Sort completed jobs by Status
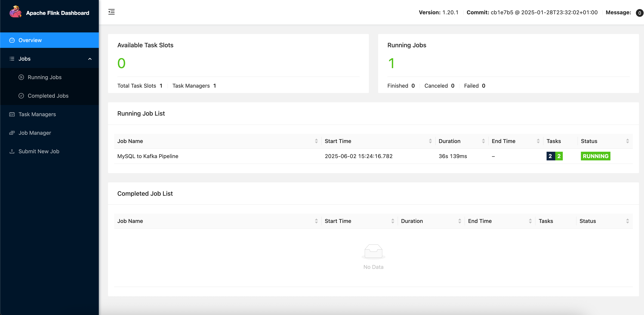 click(627, 221)
